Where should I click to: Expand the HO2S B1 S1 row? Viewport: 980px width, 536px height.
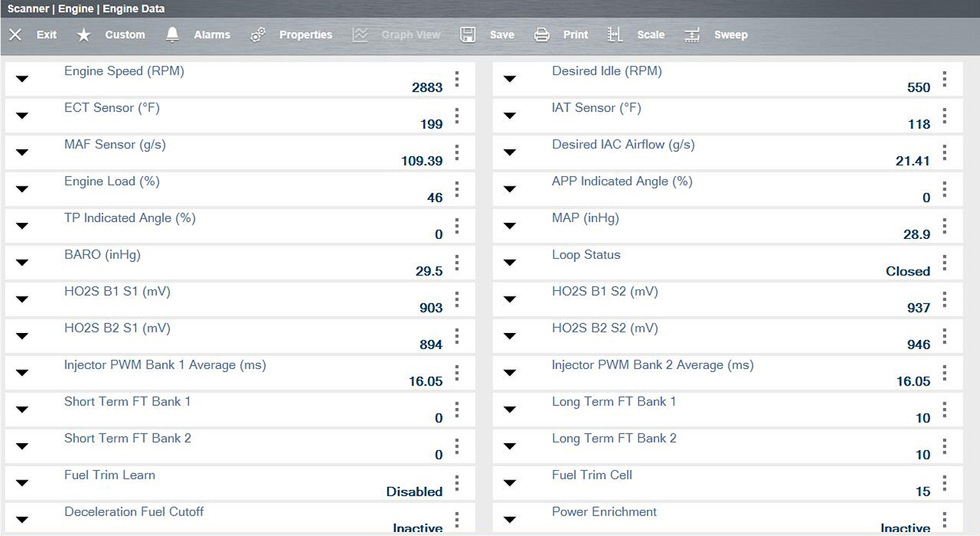point(22,299)
